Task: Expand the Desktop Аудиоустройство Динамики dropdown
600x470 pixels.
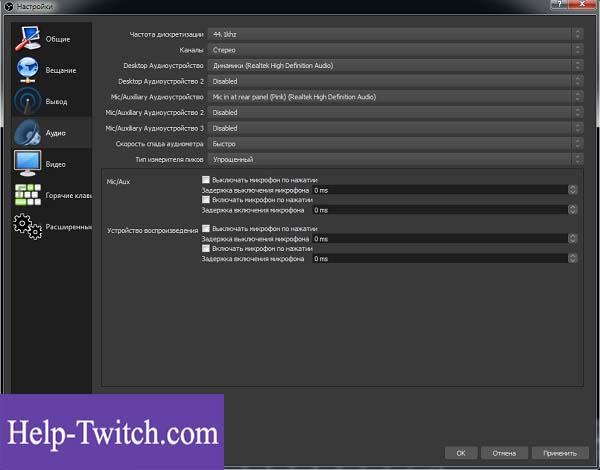Action: (x=396, y=66)
